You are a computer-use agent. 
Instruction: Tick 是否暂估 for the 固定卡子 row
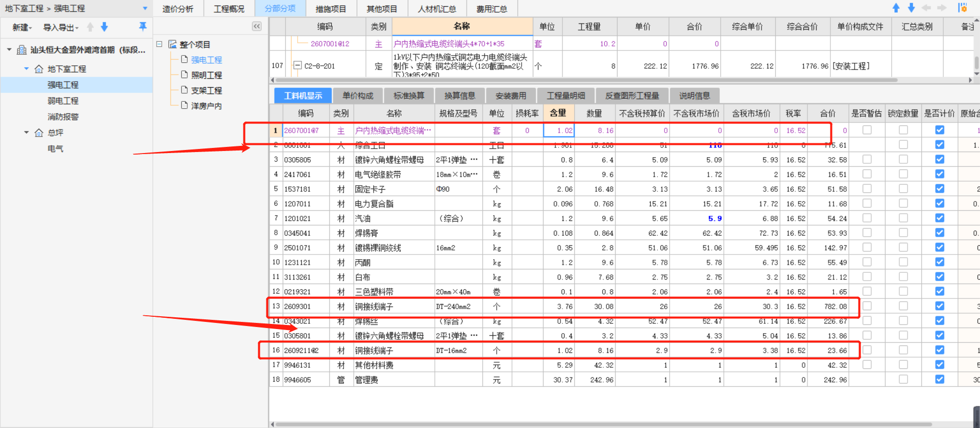(x=867, y=189)
